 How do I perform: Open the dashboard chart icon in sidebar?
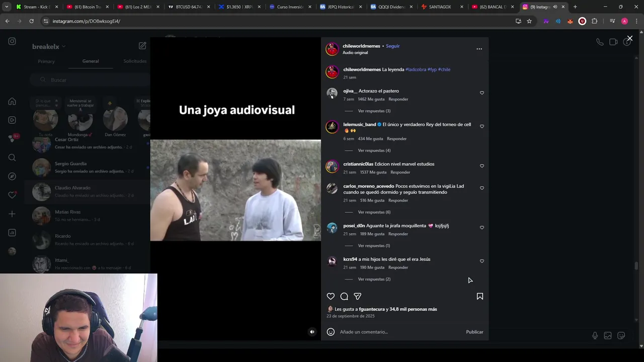click(12, 233)
